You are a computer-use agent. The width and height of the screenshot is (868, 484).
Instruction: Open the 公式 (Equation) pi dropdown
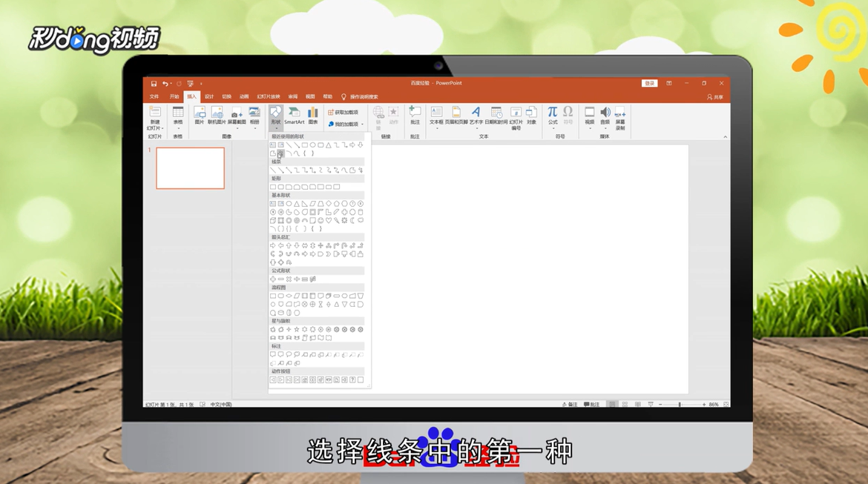pos(553,118)
